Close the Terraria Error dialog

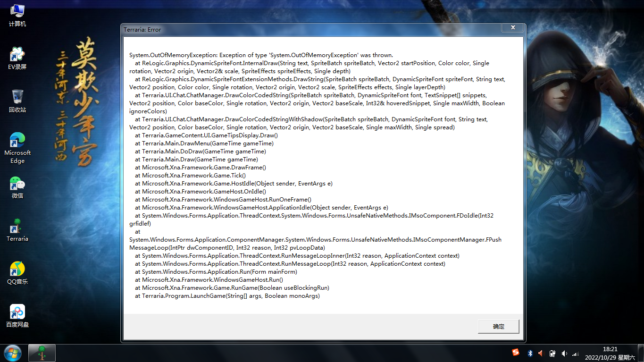pyautogui.click(x=512, y=28)
